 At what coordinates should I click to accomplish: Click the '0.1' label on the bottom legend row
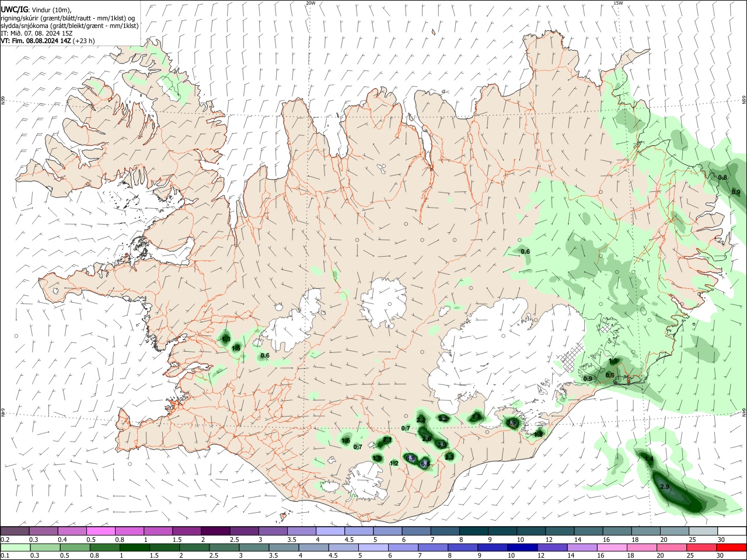[5, 556]
